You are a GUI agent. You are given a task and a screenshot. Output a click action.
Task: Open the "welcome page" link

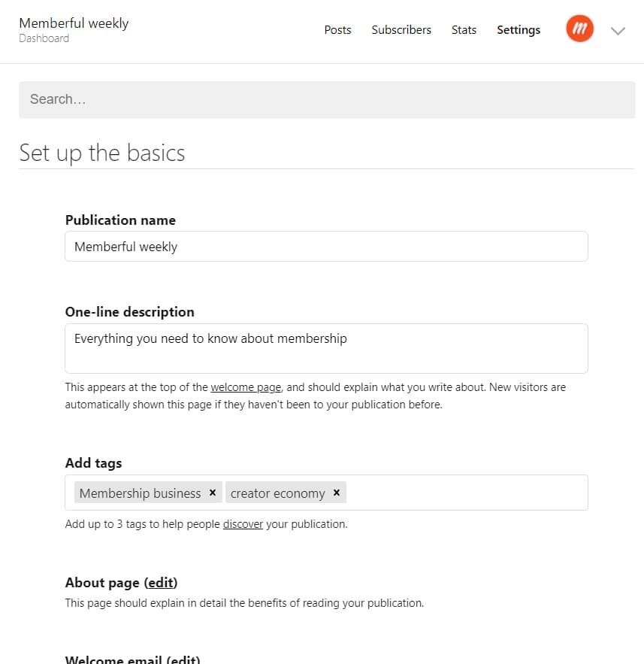[x=245, y=387]
